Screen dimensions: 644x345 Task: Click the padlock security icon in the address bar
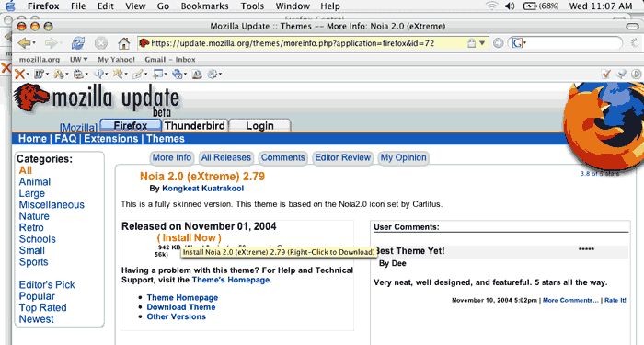point(471,42)
